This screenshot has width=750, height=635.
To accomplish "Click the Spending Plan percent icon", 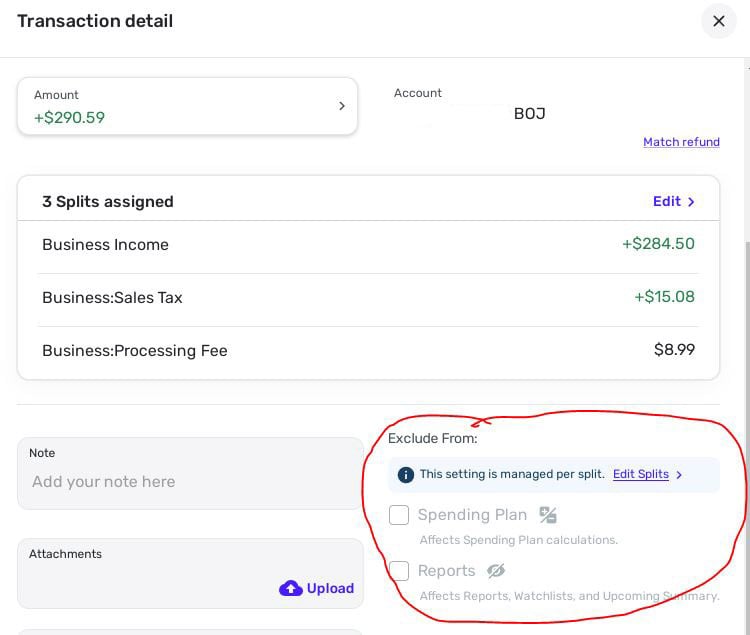I will pos(548,515).
